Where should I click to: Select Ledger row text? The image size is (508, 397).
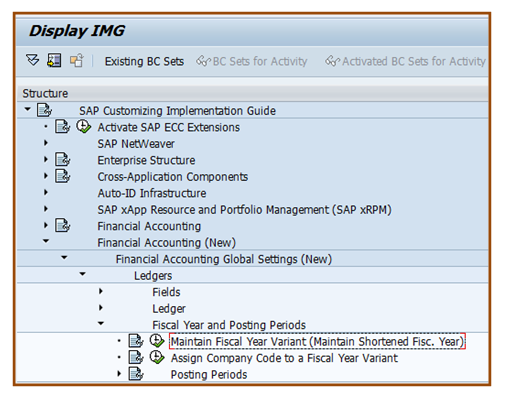point(169,309)
